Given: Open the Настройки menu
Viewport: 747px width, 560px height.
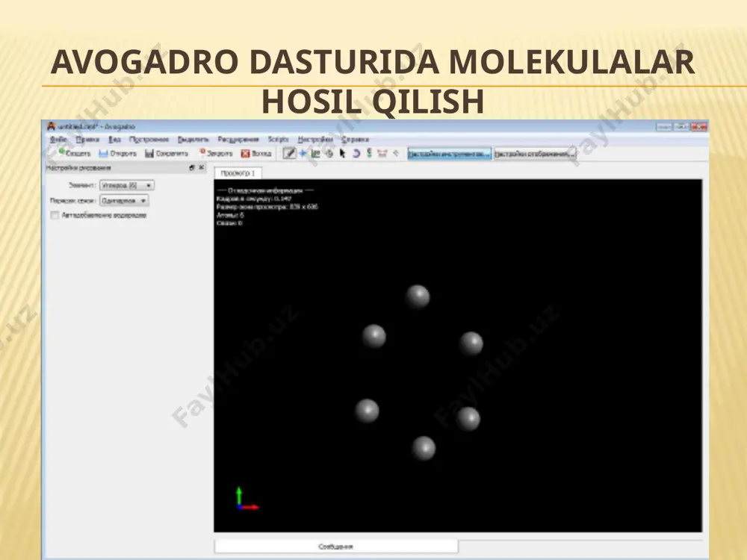Looking at the screenshot, I should (315, 140).
